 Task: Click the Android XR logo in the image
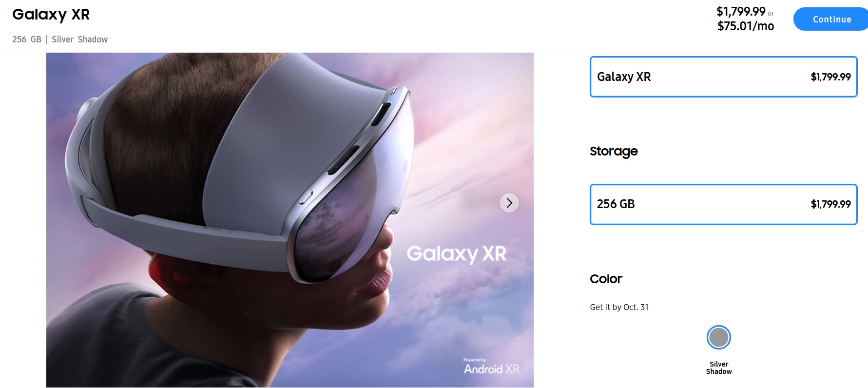(x=491, y=369)
